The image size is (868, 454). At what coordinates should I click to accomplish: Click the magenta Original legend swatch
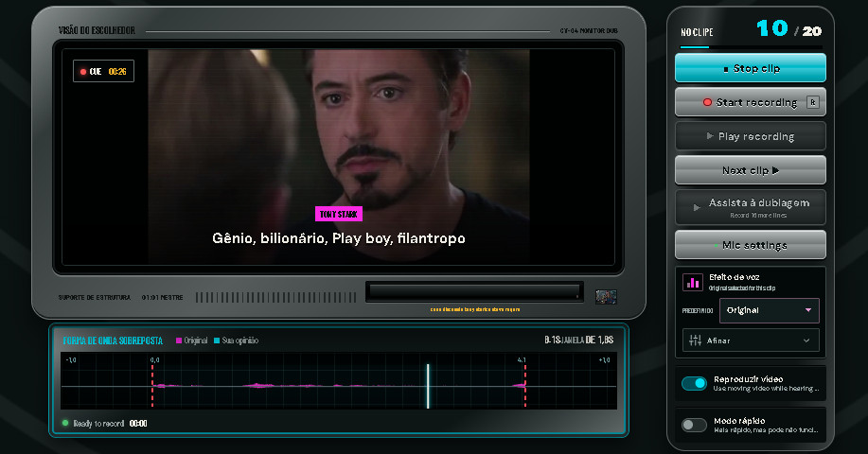tap(179, 340)
